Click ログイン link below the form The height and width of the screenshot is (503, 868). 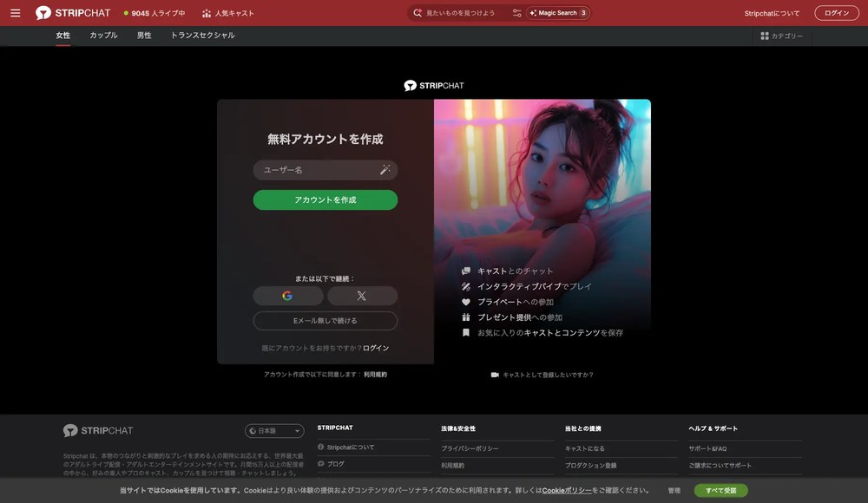click(x=376, y=348)
